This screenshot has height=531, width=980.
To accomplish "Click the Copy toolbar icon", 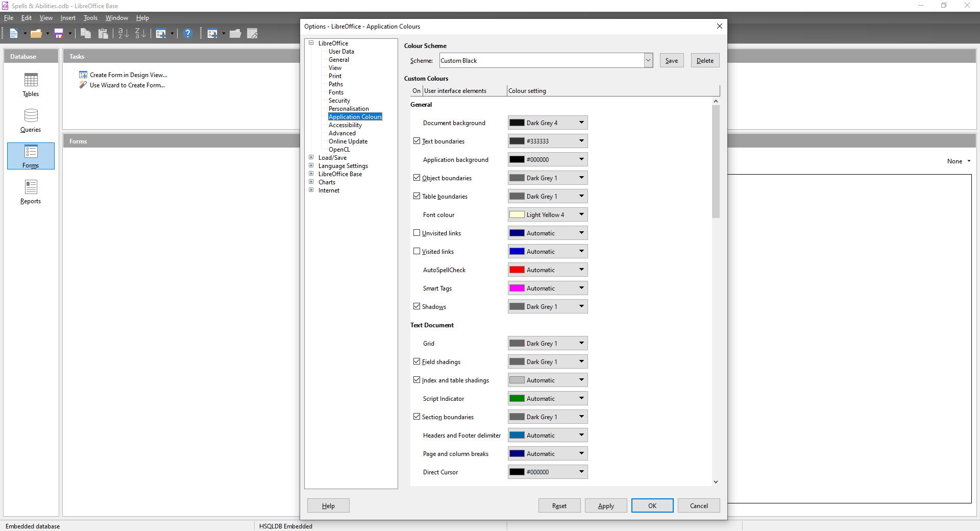I will [x=86, y=34].
